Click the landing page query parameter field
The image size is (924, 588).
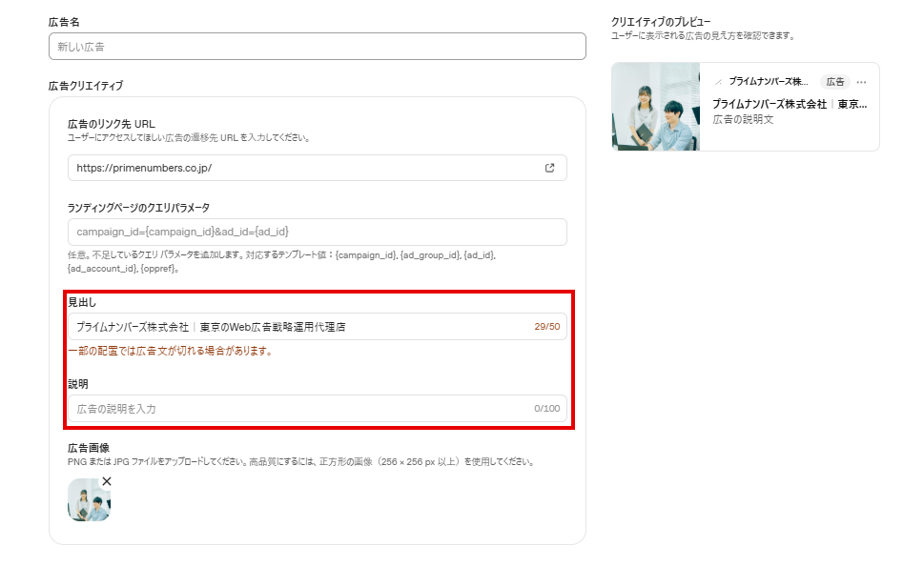[317, 232]
